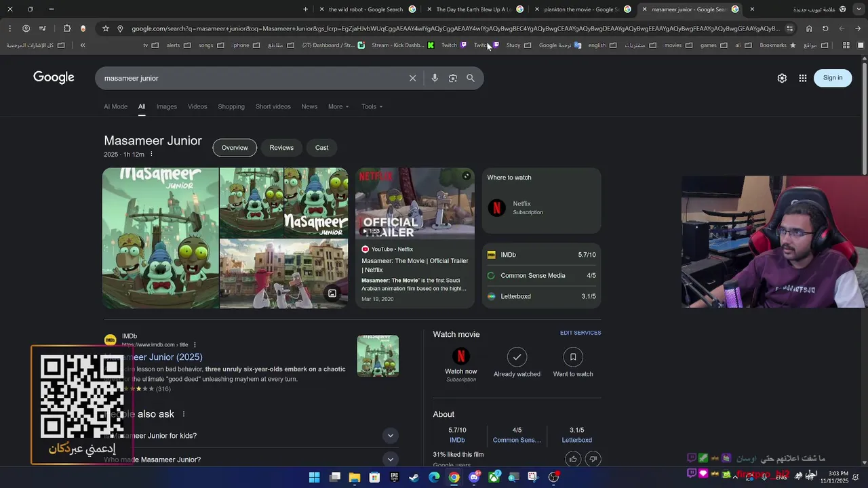
Task: Open File Explorer from taskbar
Action: [x=355, y=477]
